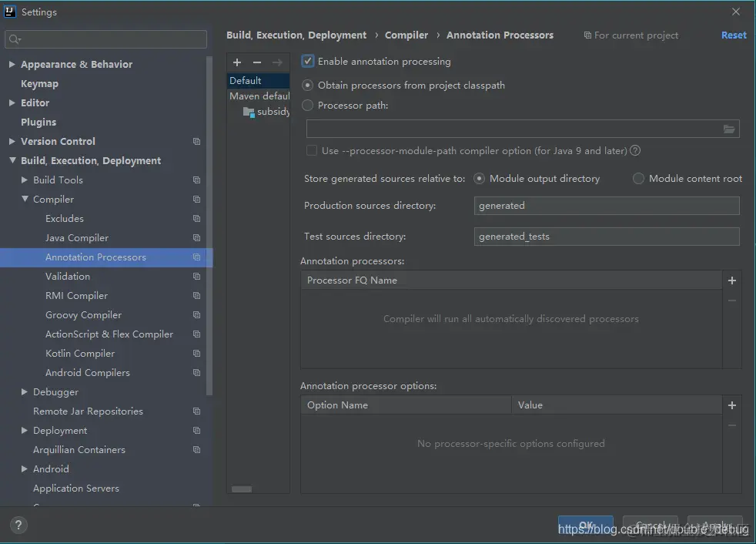Remove selected profile with minus icon
Screen dimensions: 756x544
click(x=257, y=62)
